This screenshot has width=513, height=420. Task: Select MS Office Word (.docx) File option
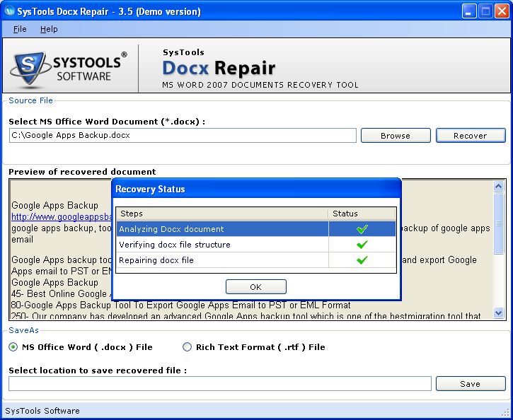81,346
